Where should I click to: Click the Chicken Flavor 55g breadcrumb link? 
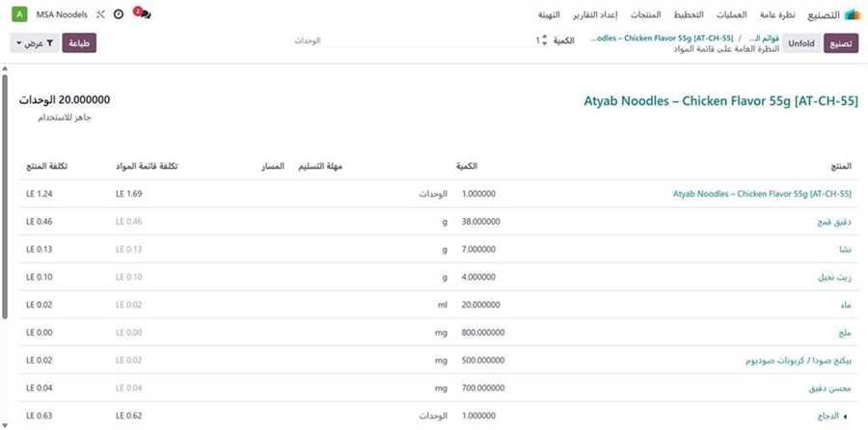click(x=662, y=38)
